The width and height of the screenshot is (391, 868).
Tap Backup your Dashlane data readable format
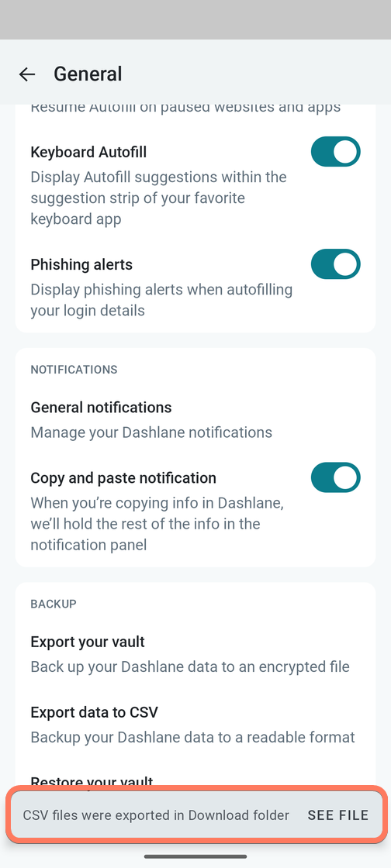pyautogui.click(x=192, y=737)
